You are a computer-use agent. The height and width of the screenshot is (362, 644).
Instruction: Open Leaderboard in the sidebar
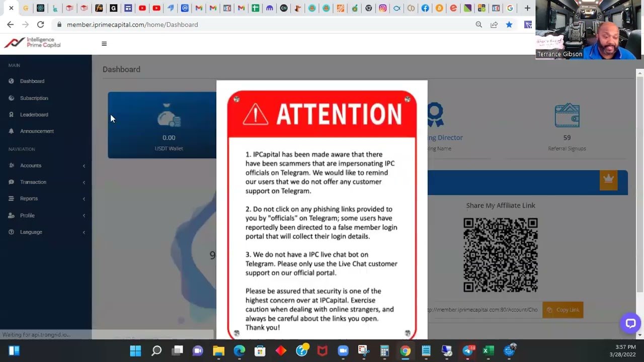[34, 115]
